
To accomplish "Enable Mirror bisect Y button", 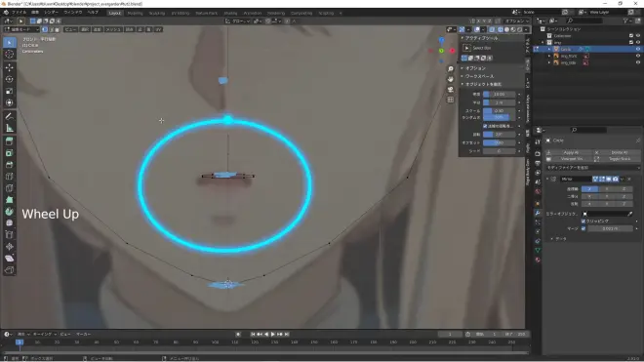I will [607, 196].
